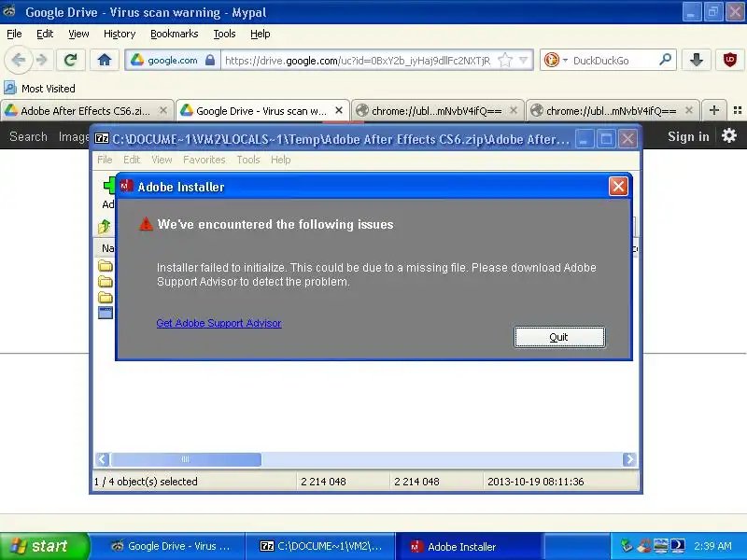Open the Bookmarks menu
This screenshot has width=747, height=560.
click(175, 34)
